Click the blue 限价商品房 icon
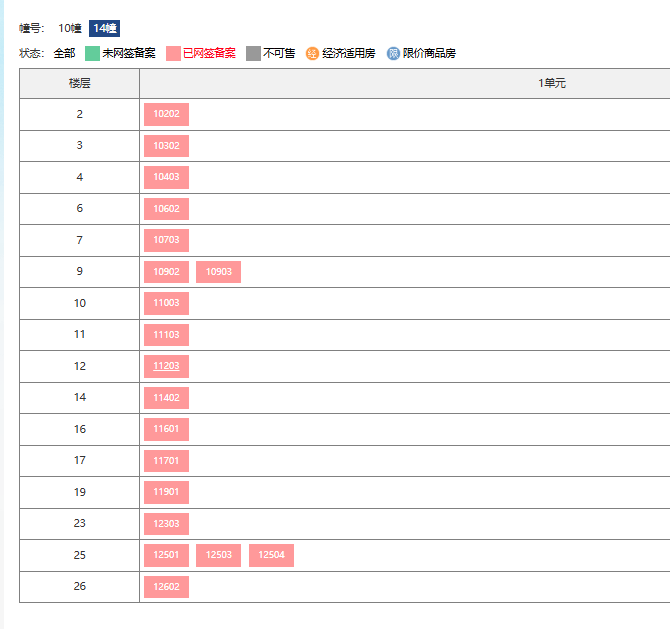 [393, 53]
